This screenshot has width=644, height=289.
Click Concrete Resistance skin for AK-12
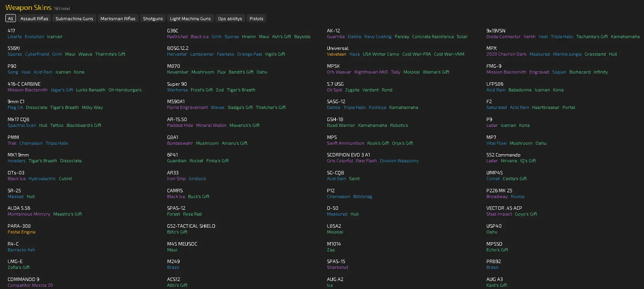(x=433, y=37)
